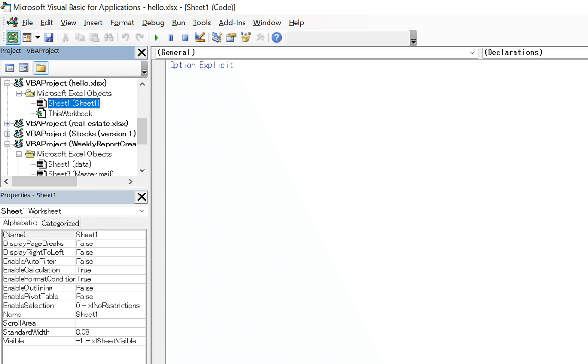
Task: Select VBAProject (real_estate.xlsx) tree item
Action: coord(77,123)
